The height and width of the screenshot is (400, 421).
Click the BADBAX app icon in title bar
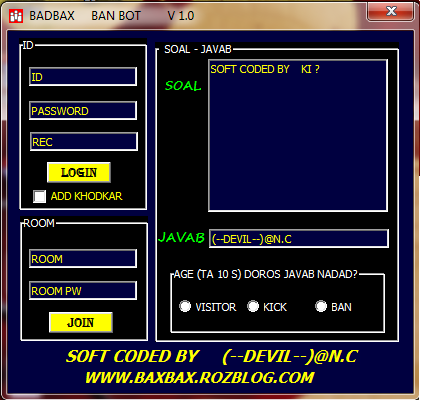[x=16, y=16]
